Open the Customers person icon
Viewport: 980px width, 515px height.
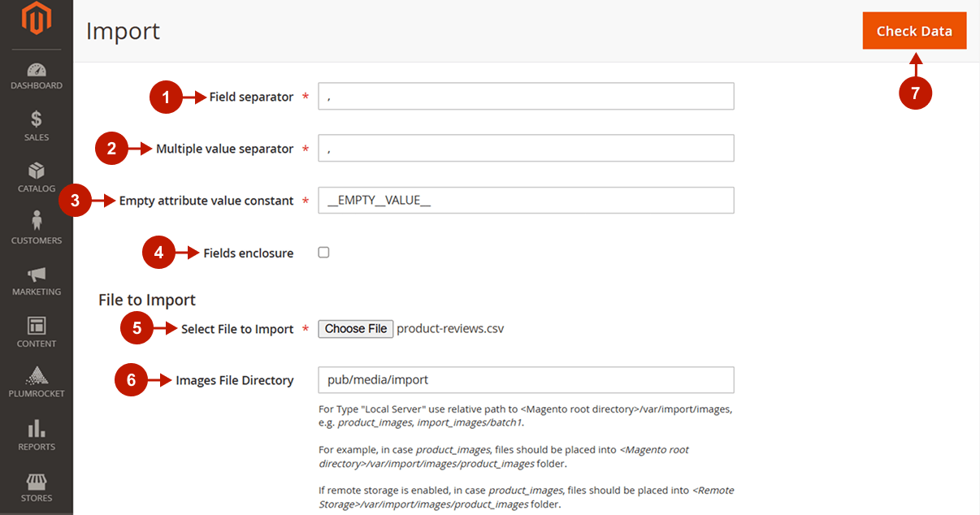pos(36,221)
